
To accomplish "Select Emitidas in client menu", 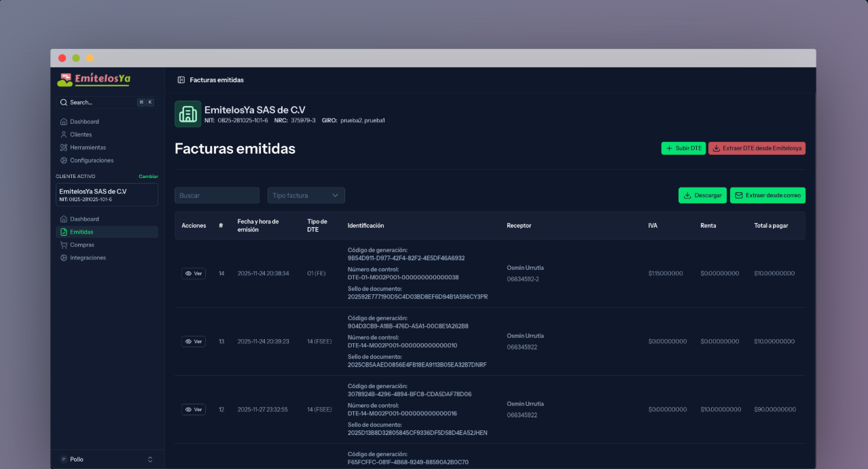I will point(82,232).
